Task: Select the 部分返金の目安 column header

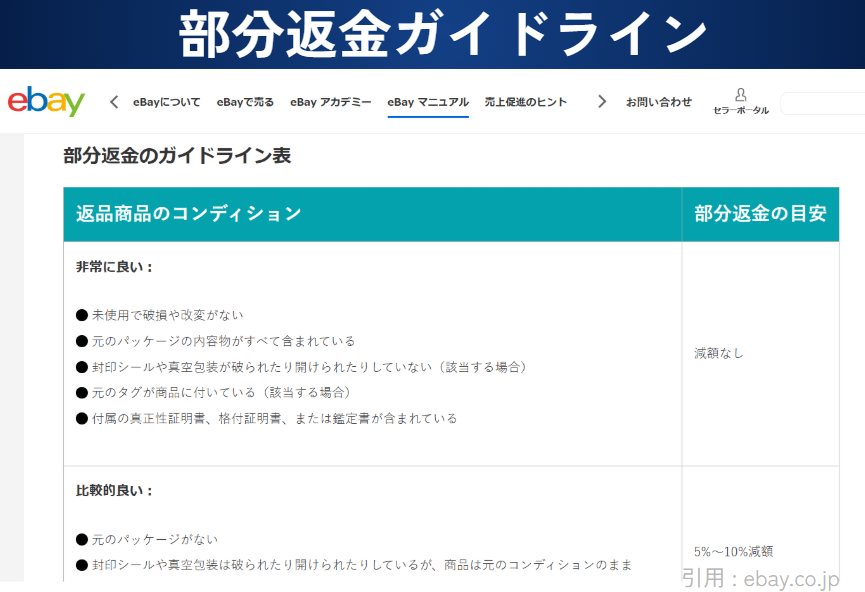Action: tap(760, 214)
